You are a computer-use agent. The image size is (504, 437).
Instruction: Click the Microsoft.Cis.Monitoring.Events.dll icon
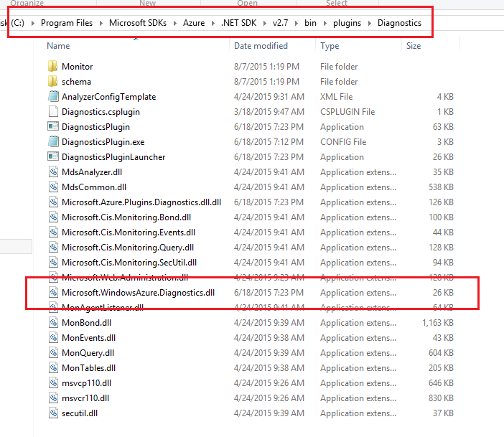coord(53,232)
